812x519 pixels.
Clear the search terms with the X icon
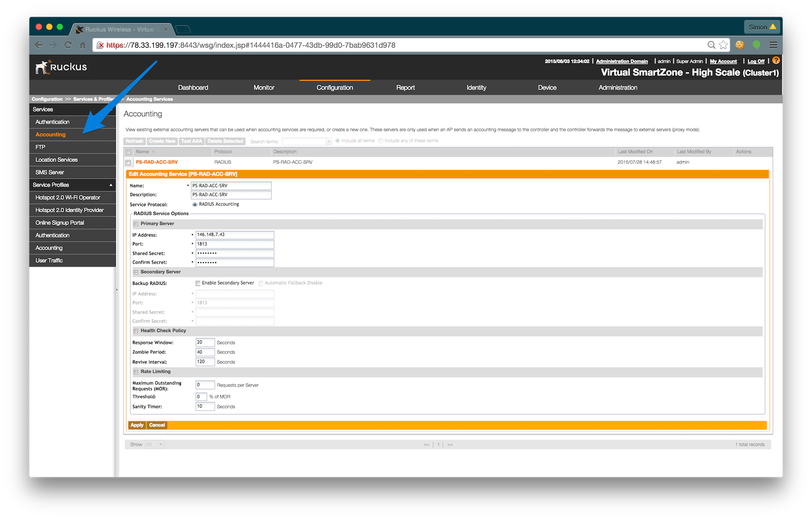coord(329,141)
